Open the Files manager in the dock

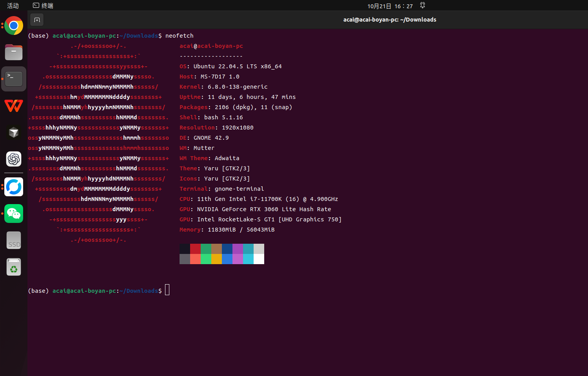tap(14, 52)
